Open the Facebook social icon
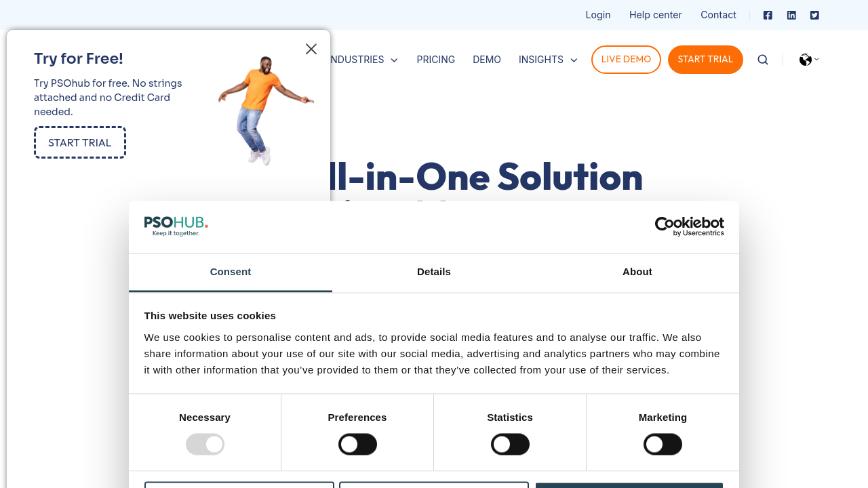This screenshot has height=488, width=868. click(768, 15)
